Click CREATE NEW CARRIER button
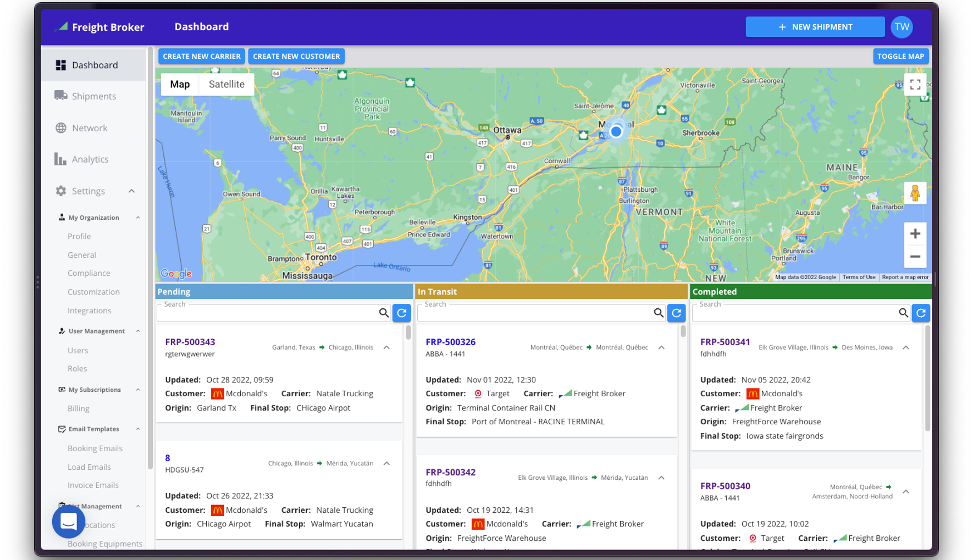 click(202, 56)
